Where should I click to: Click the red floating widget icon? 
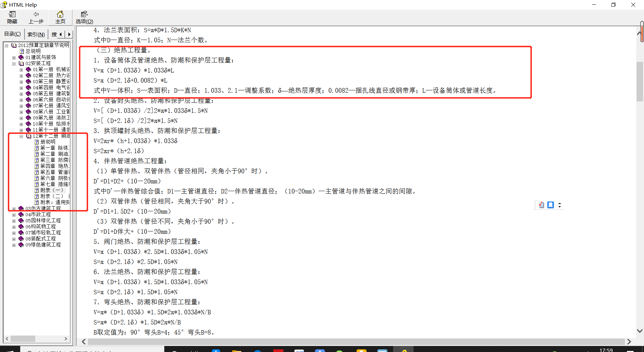click(x=541, y=205)
